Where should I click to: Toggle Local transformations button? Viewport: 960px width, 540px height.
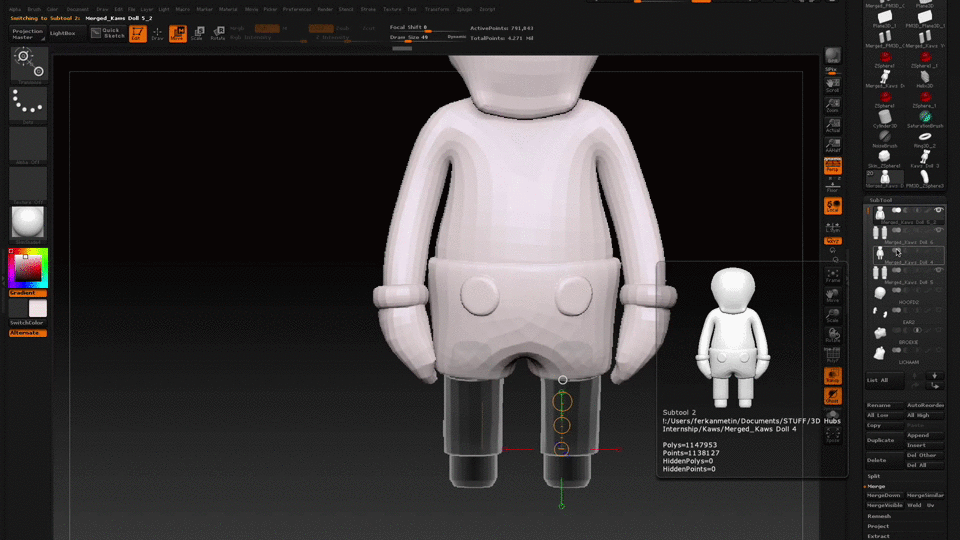(833, 206)
